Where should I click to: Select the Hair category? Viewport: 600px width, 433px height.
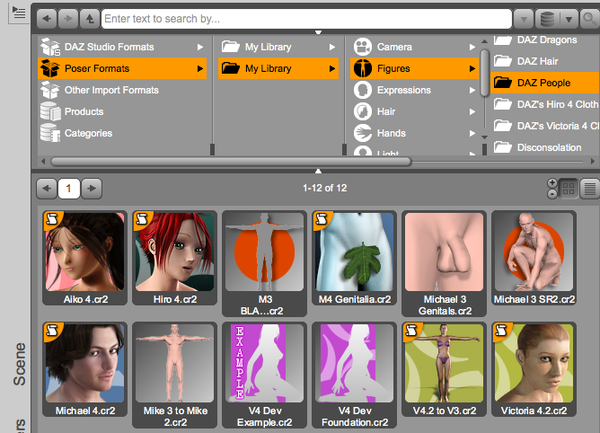(414, 111)
